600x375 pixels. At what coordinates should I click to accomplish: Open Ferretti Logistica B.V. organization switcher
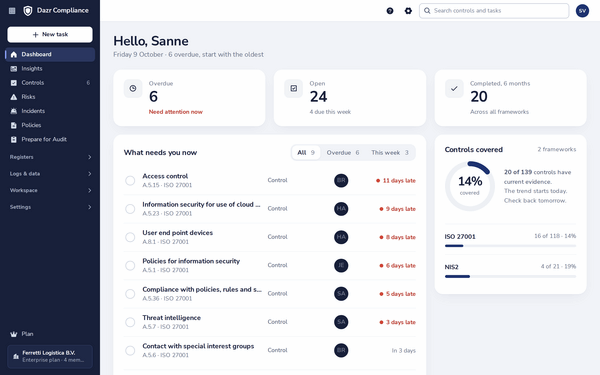pos(50,356)
